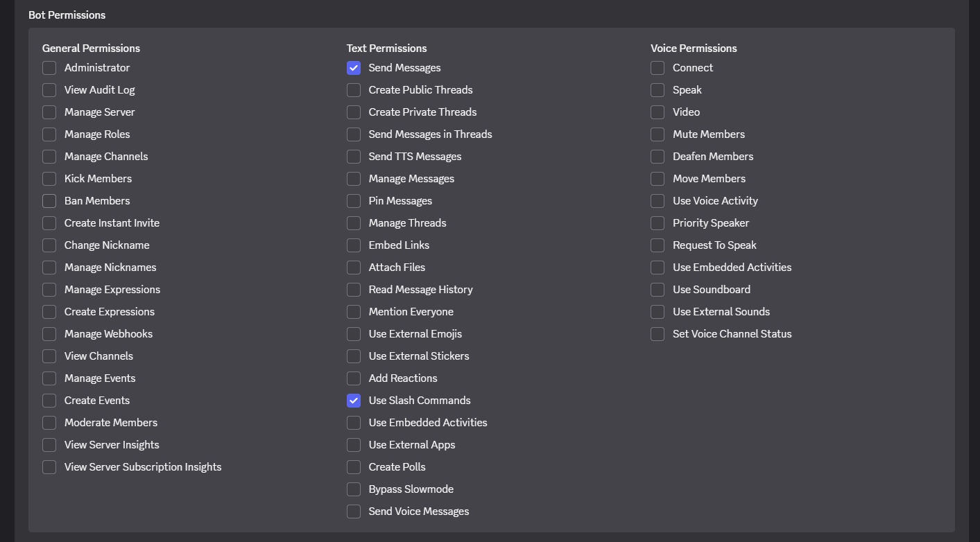Image resolution: width=980 pixels, height=542 pixels.
Task: Enable the Change Nickname permission
Action: pos(49,245)
